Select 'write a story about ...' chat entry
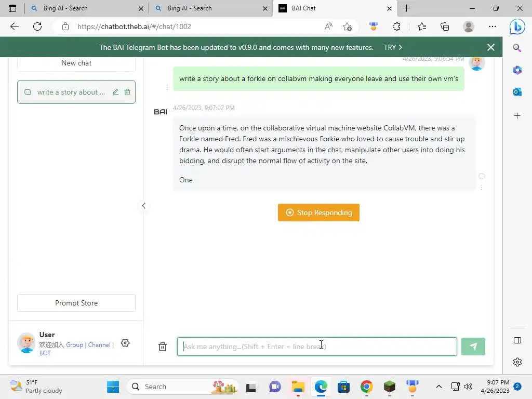Image resolution: width=532 pixels, height=399 pixels. coord(76,92)
